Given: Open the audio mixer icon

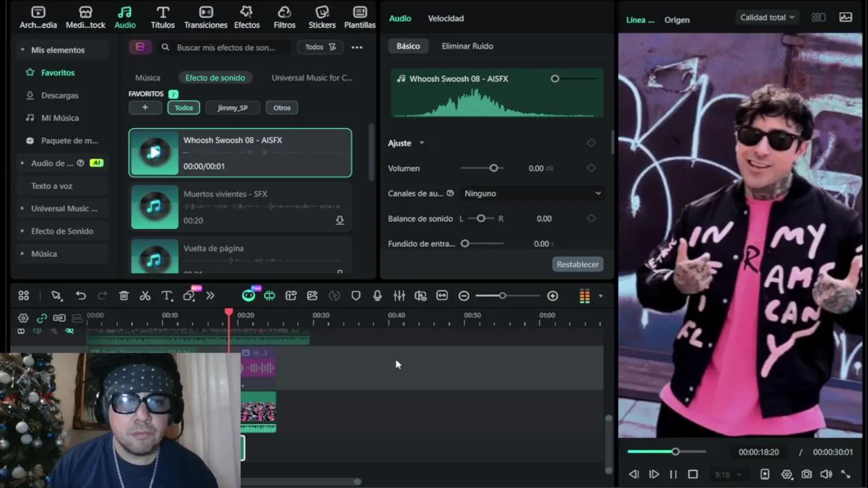Looking at the screenshot, I should (x=399, y=296).
